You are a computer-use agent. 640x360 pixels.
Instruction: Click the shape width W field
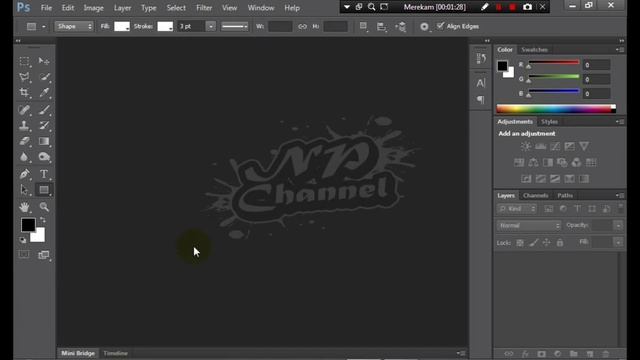280,27
